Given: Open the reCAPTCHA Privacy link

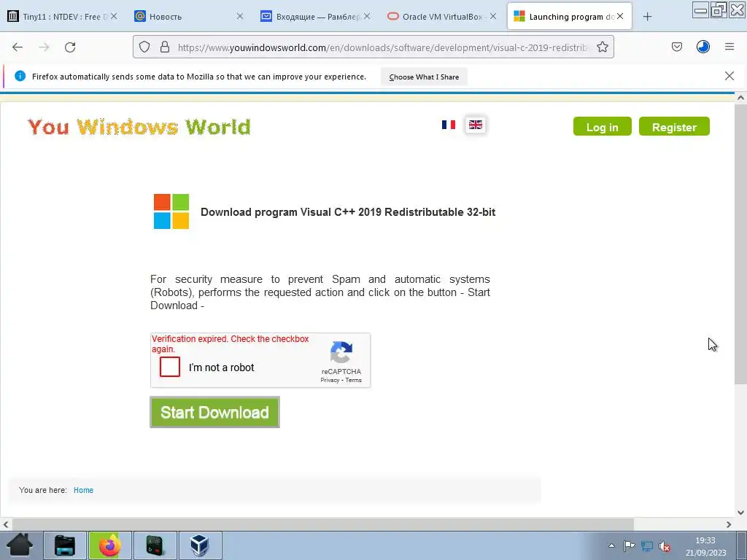Looking at the screenshot, I should [x=330, y=380].
